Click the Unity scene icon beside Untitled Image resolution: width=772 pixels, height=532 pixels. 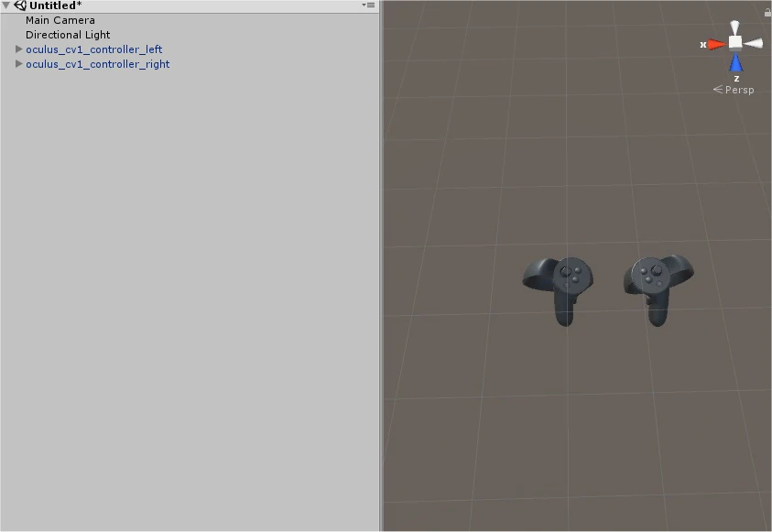(x=20, y=5)
